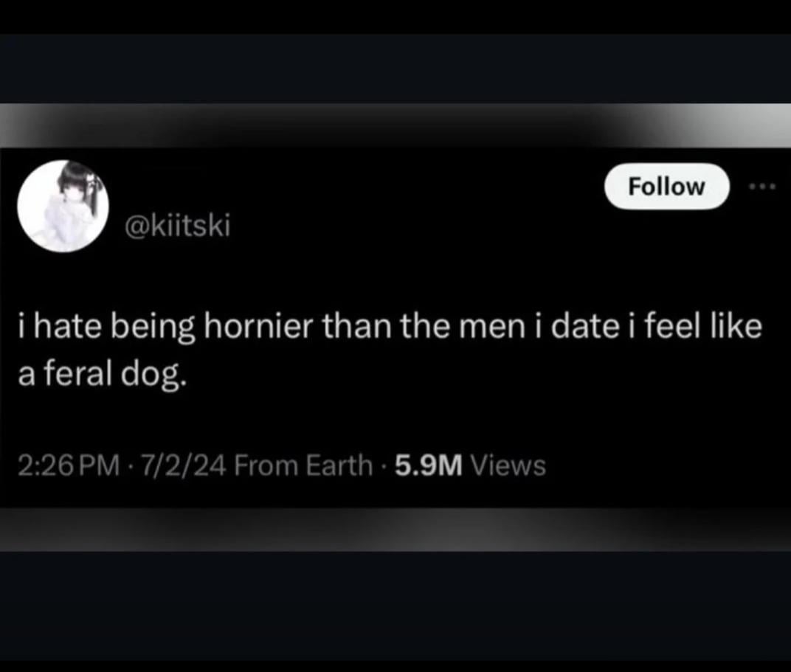Open the 2:26 PM timestamp link
The image size is (791, 672).
(x=69, y=465)
